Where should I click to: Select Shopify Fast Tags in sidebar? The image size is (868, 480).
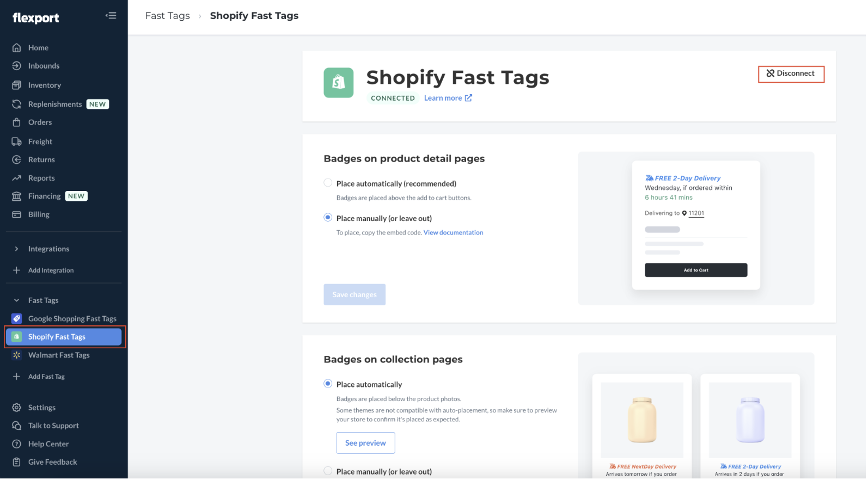pyautogui.click(x=64, y=337)
